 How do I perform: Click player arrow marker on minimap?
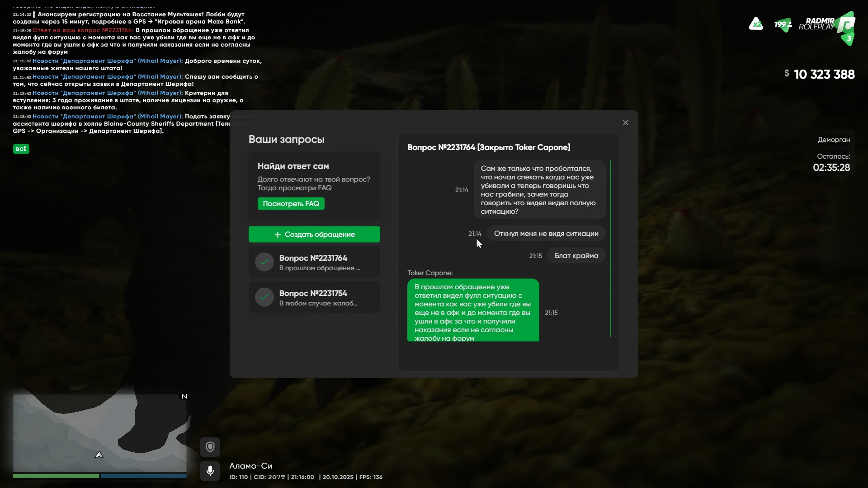99,455
